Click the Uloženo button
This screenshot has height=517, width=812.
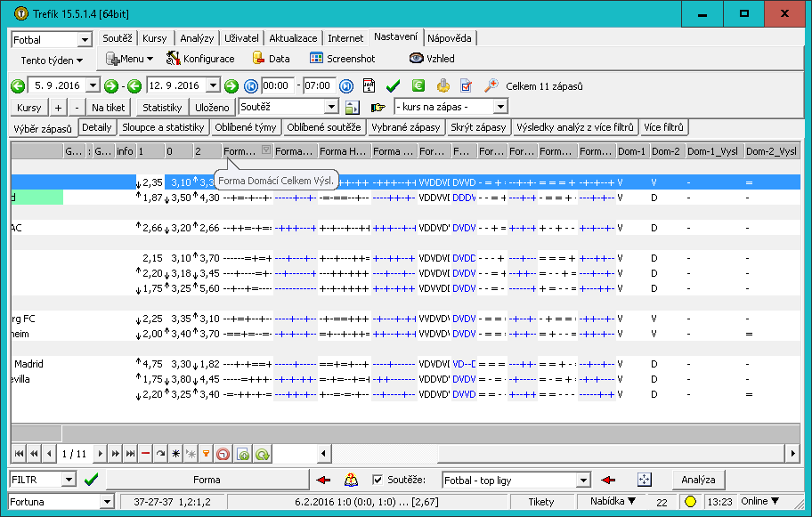click(212, 108)
